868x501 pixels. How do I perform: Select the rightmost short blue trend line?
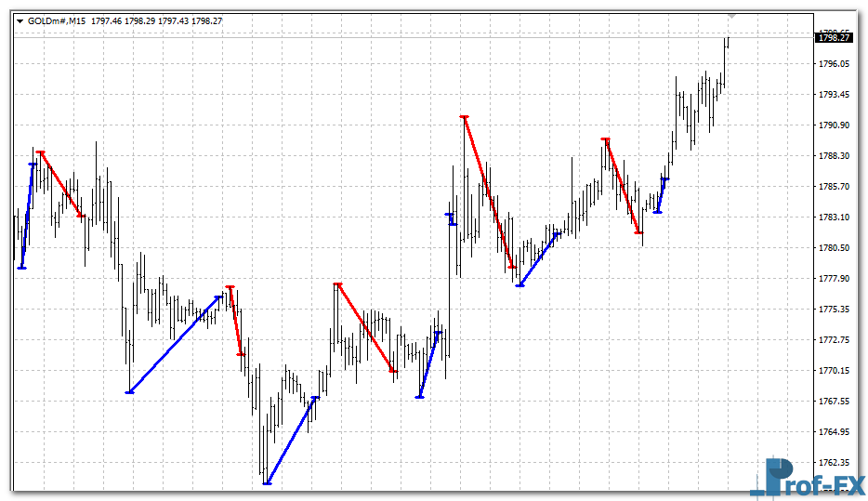[x=661, y=195]
